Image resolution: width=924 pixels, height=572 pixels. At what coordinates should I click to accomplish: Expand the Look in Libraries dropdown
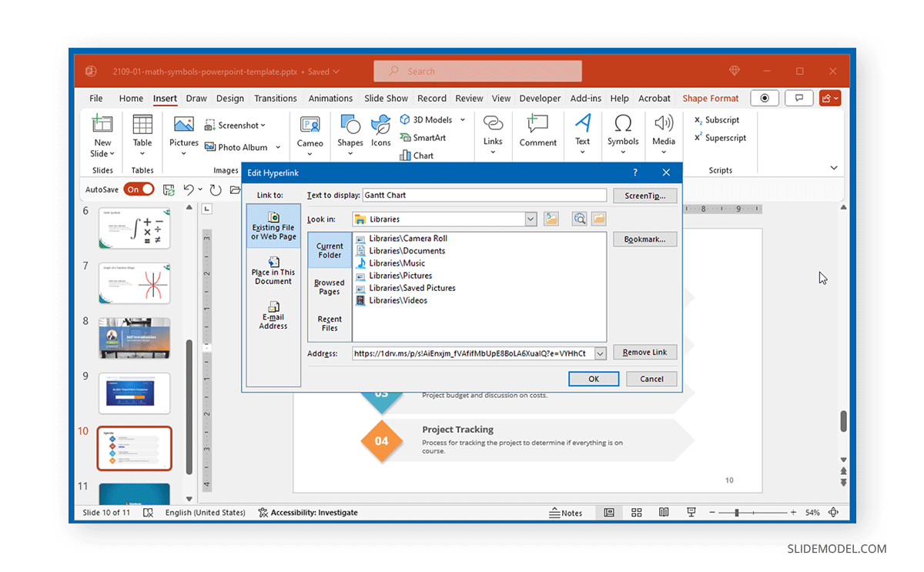point(531,219)
